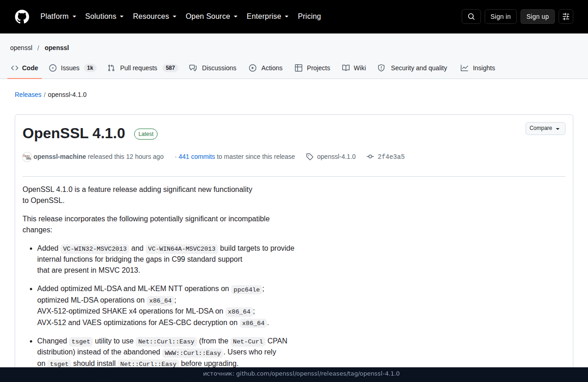Screen dimensions: 588x382
Task: Expand the Platform menu
Action: [x=58, y=17]
